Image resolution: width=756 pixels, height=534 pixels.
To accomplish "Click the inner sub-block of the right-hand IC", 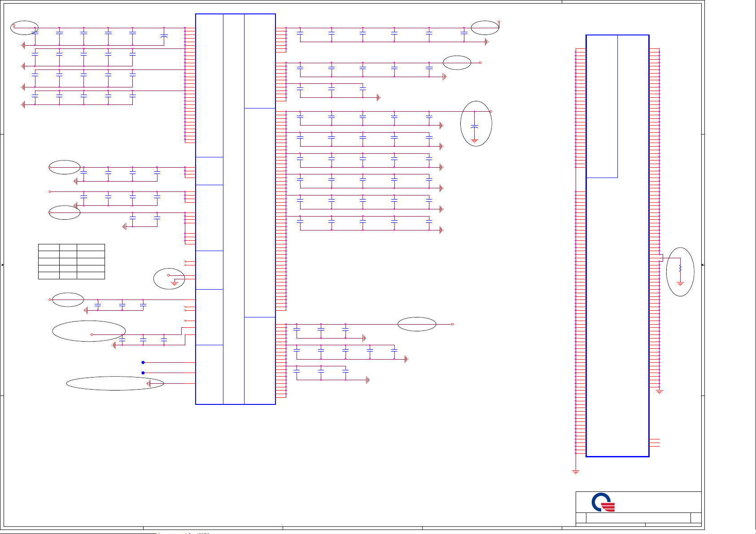I will pos(602,106).
